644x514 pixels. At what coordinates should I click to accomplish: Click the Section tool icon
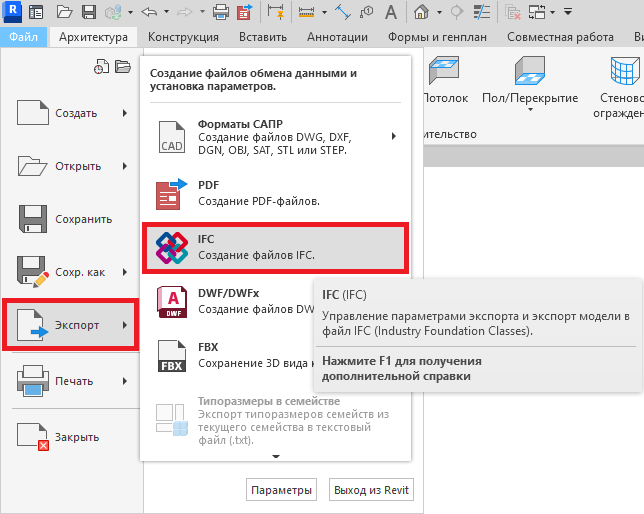click(x=457, y=12)
